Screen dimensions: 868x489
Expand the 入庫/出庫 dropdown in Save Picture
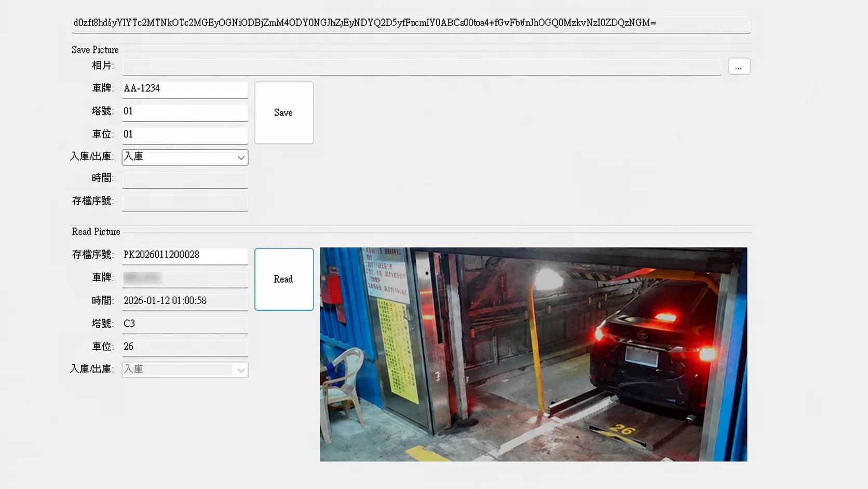point(185,157)
